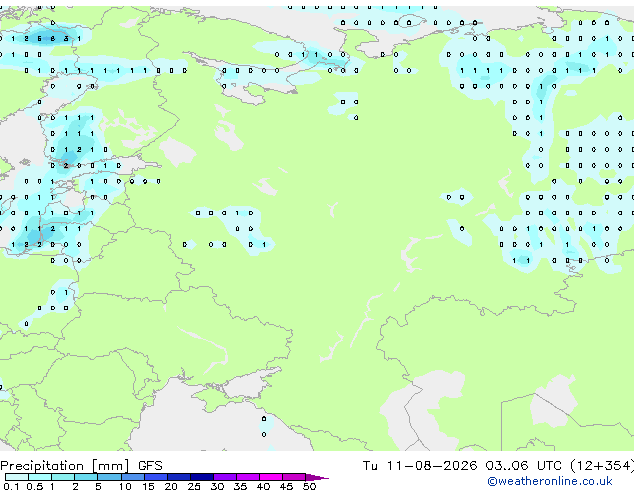
Task: Open the weatheronline.co.uk copyright link
Action: pos(550,481)
